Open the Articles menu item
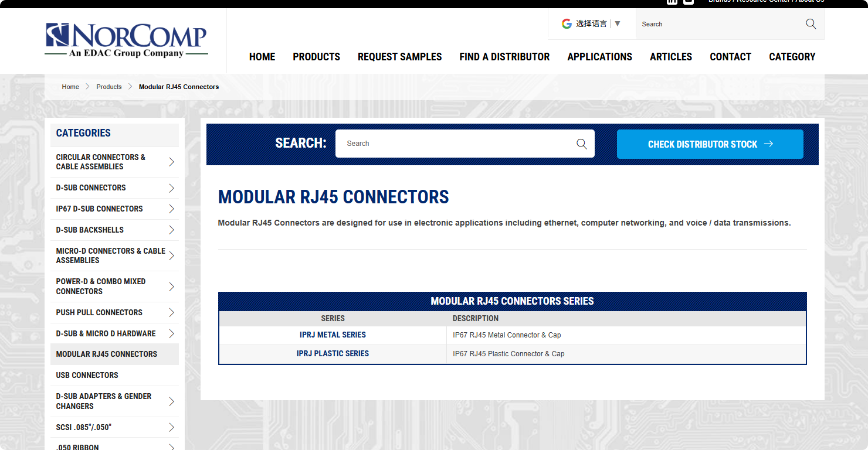 pos(671,57)
